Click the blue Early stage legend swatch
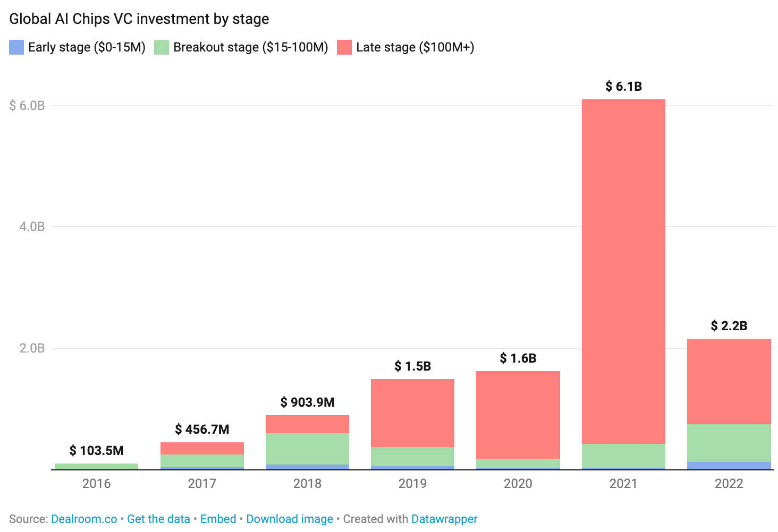 (16, 47)
